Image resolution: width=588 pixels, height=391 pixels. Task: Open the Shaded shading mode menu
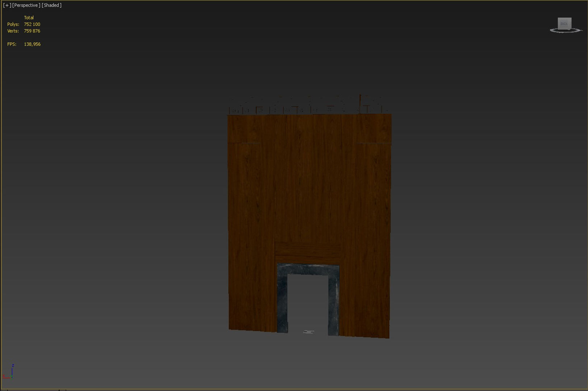point(51,5)
